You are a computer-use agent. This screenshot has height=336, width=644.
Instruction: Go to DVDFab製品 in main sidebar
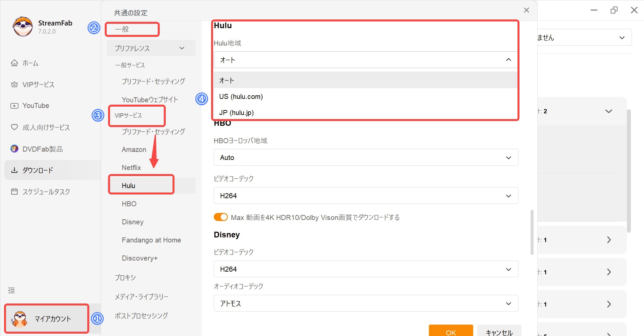(x=43, y=149)
